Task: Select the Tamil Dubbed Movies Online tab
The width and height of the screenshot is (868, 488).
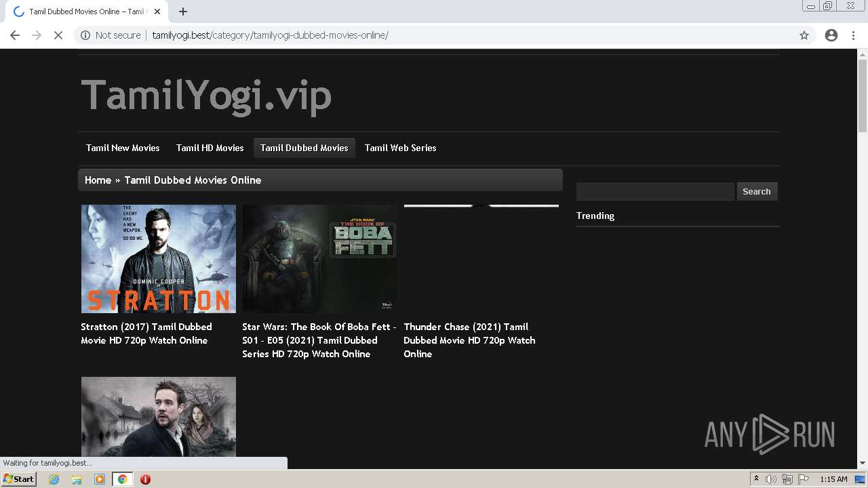Action: 87,12
